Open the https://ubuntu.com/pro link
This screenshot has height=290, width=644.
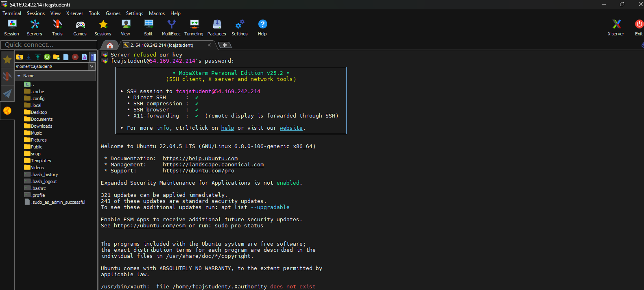199,170
